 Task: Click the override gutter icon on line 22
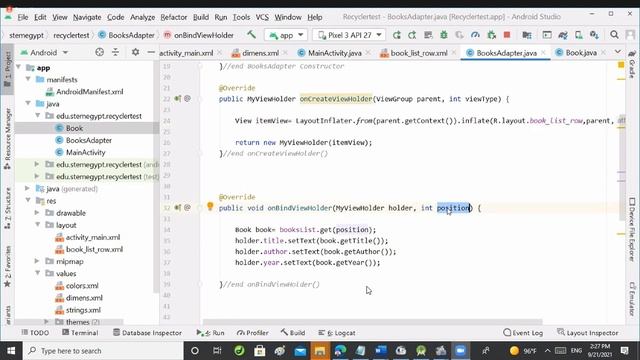pyautogui.click(x=178, y=98)
